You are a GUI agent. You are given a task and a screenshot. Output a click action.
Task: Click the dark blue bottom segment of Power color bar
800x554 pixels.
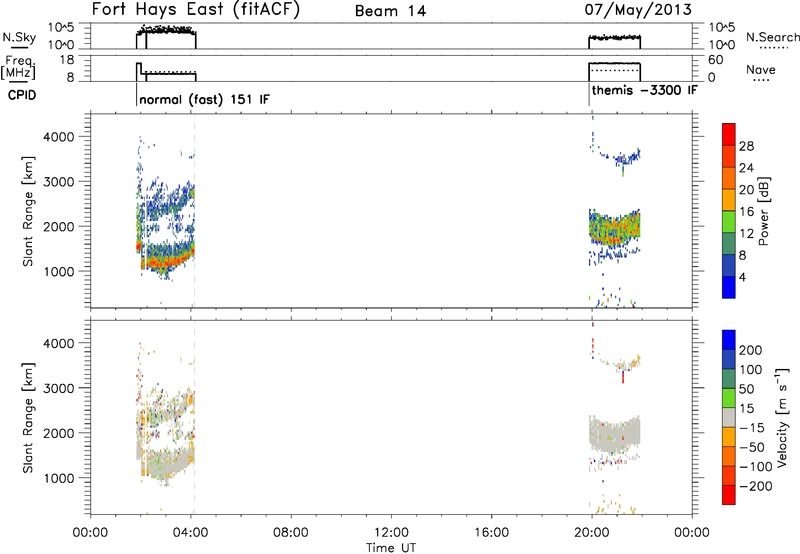(x=729, y=287)
